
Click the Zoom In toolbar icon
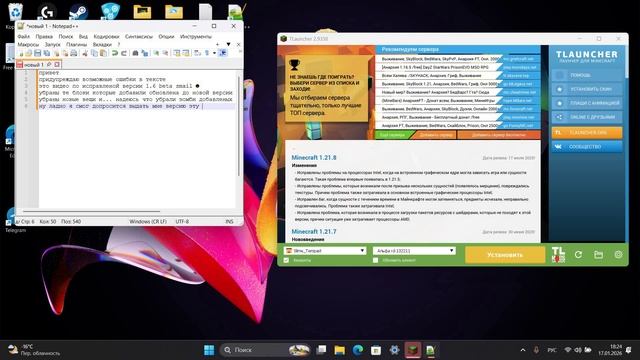click(x=156, y=53)
